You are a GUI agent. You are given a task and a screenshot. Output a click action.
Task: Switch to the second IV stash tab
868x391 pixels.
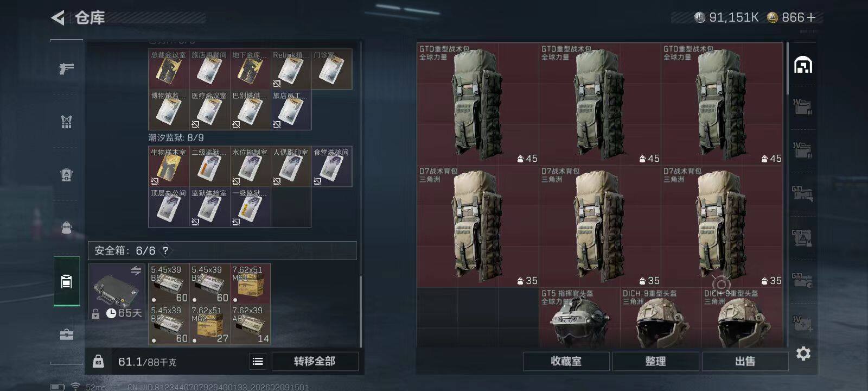(802, 149)
